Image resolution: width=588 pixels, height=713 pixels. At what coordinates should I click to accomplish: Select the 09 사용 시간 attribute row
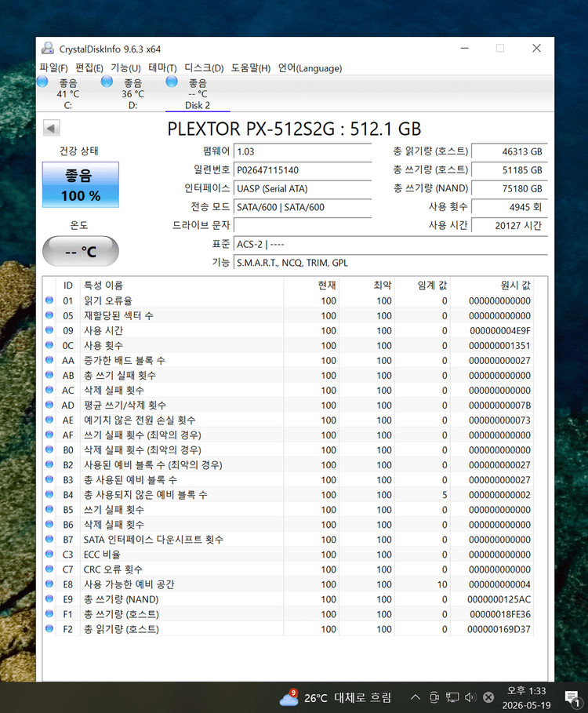click(x=288, y=330)
